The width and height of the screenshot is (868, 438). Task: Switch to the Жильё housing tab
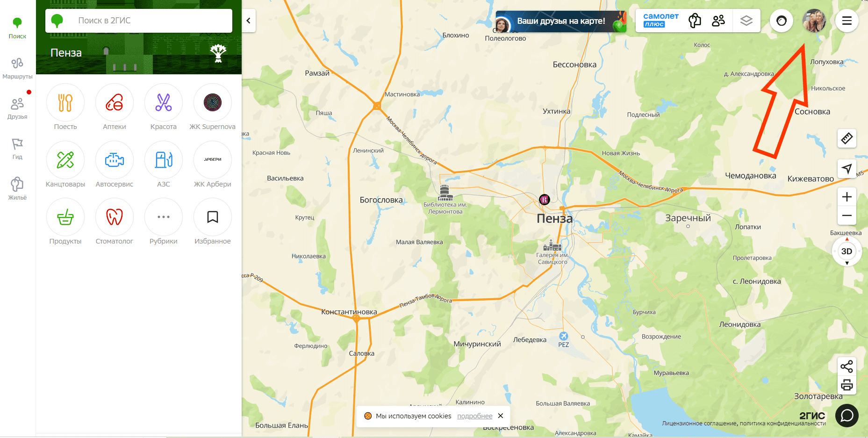click(x=17, y=189)
